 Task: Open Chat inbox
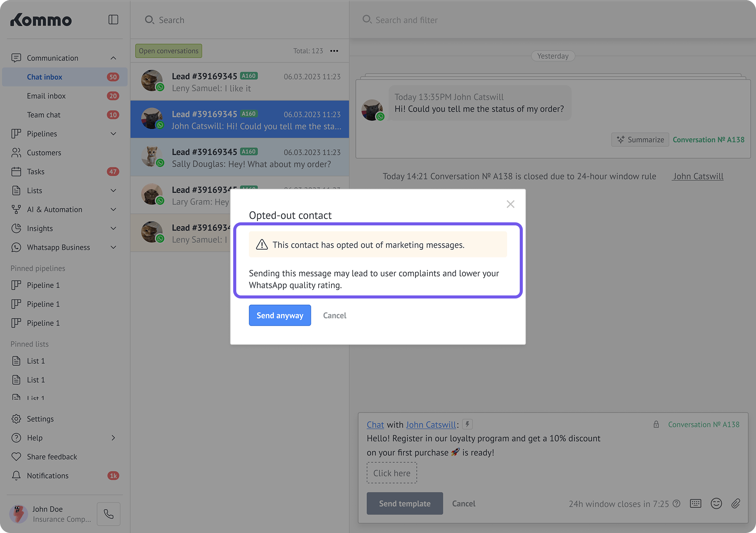(65, 77)
